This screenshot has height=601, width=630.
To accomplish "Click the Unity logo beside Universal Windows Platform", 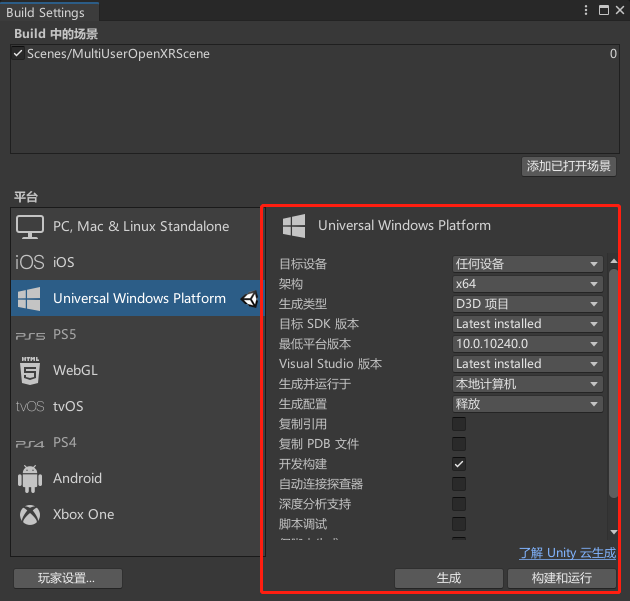I will click(x=250, y=299).
